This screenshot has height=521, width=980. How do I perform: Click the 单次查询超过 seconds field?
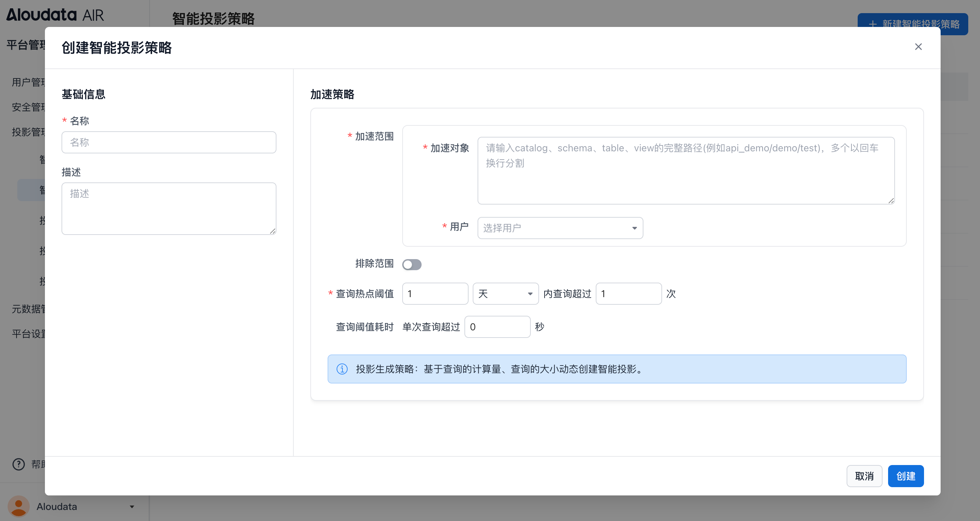[497, 327]
